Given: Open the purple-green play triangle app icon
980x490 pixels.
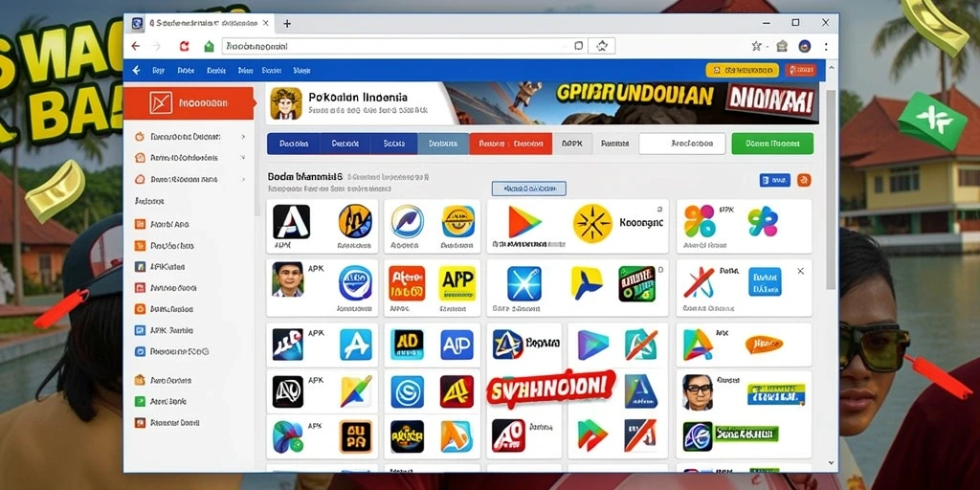Looking at the screenshot, I should 592,345.
